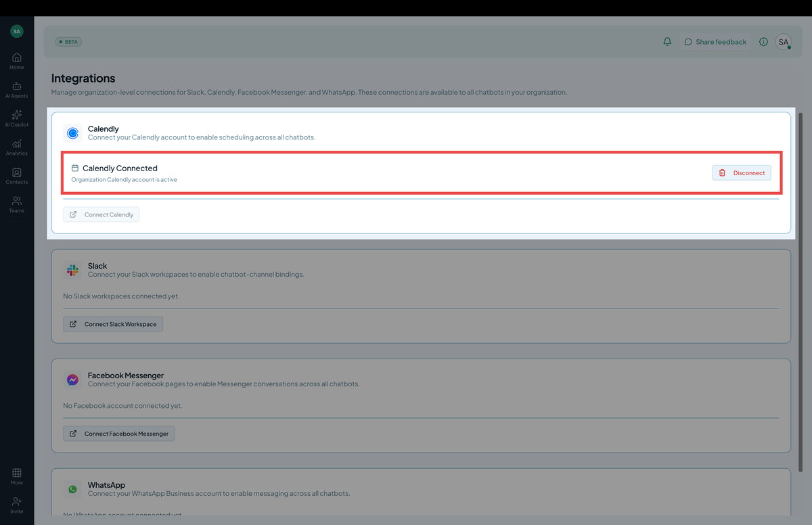Click the calendar icon beside Calendly Connected
Screen dimensions: 812x525
(75, 168)
